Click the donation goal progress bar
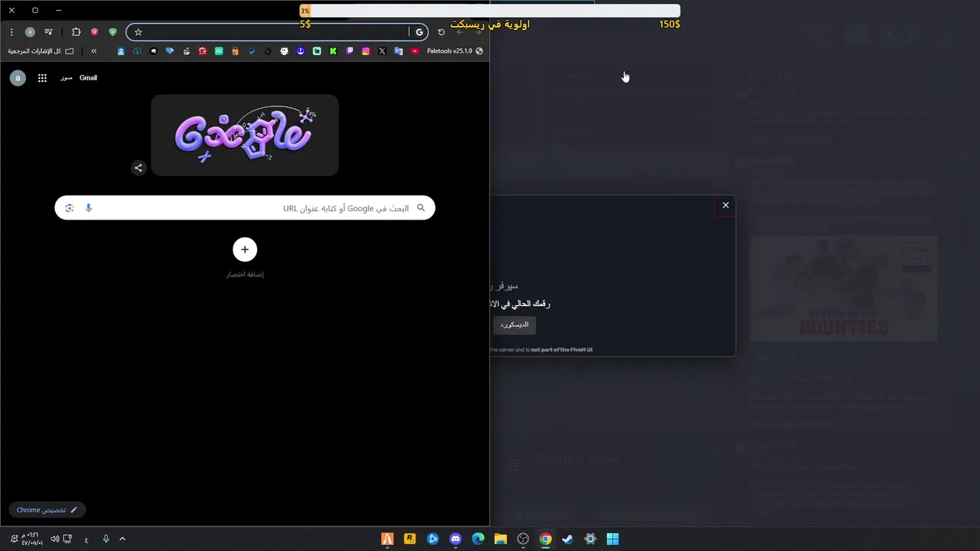980x551 pixels. [x=490, y=11]
